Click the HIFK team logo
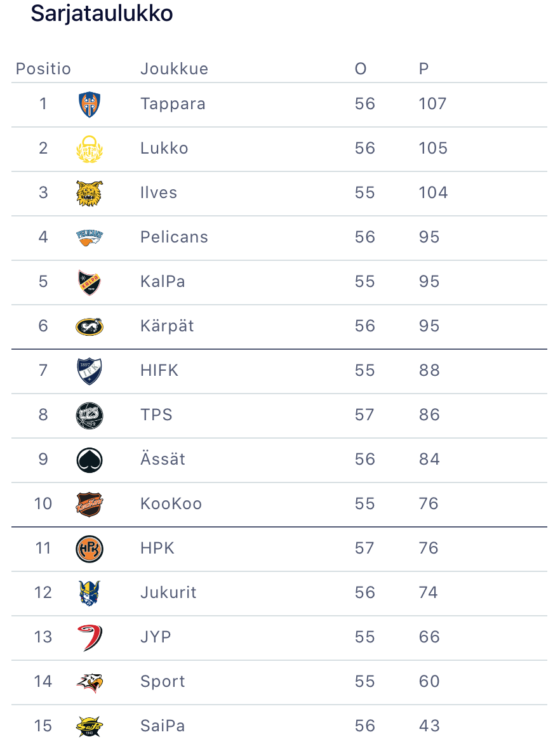560x744 pixels. [x=89, y=371]
